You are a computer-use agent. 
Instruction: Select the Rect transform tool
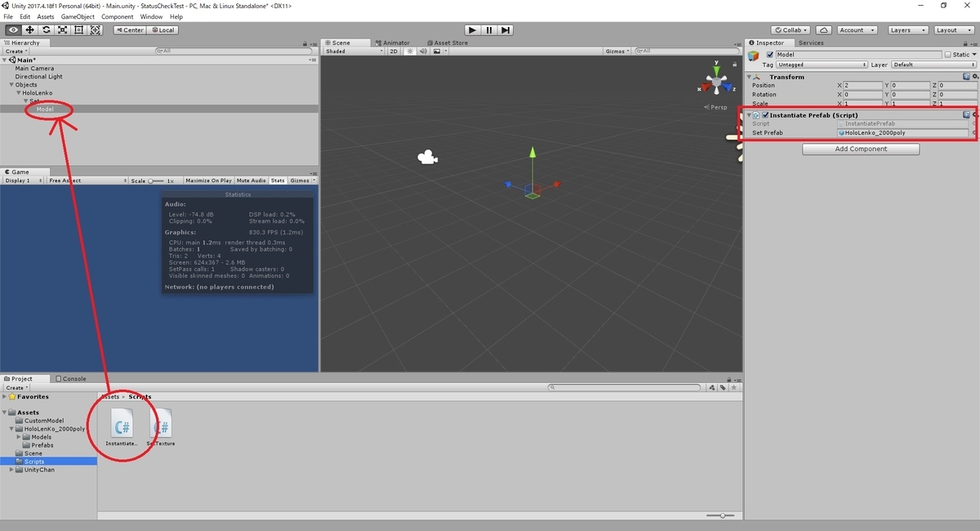78,30
